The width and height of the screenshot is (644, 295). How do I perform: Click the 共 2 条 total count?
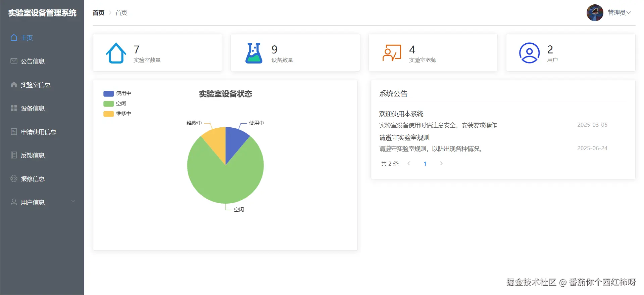390,164
